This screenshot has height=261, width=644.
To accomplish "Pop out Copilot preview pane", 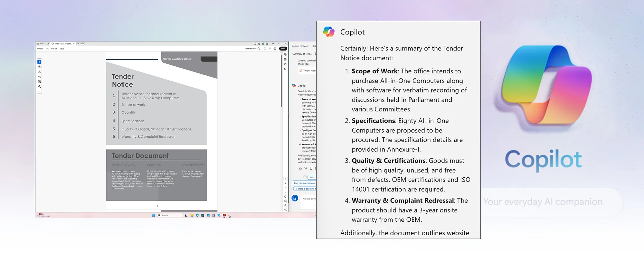I will coord(314,46).
